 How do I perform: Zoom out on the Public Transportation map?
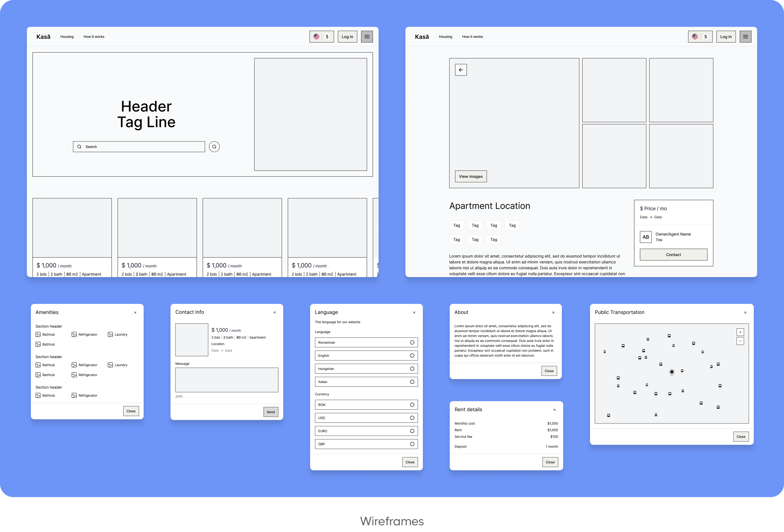[x=740, y=341]
